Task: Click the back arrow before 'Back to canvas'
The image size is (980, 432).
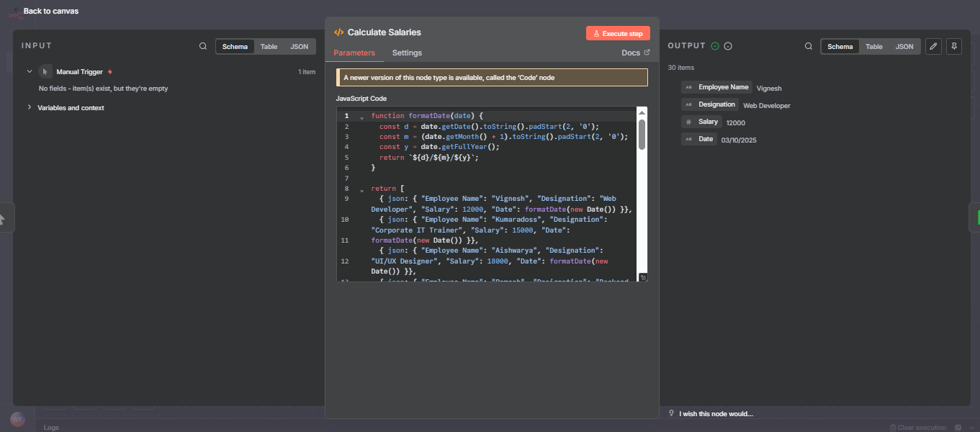Action: click(x=15, y=11)
